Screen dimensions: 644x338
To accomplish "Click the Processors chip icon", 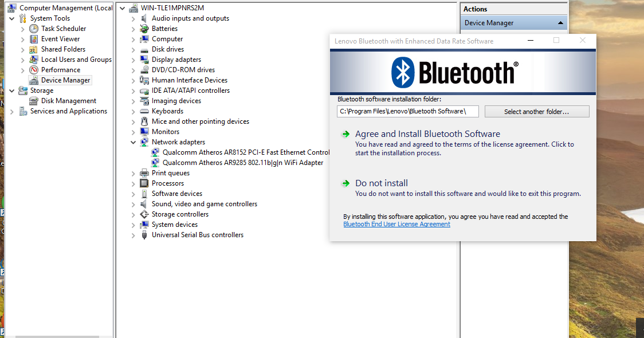I will tap(144, 183).
